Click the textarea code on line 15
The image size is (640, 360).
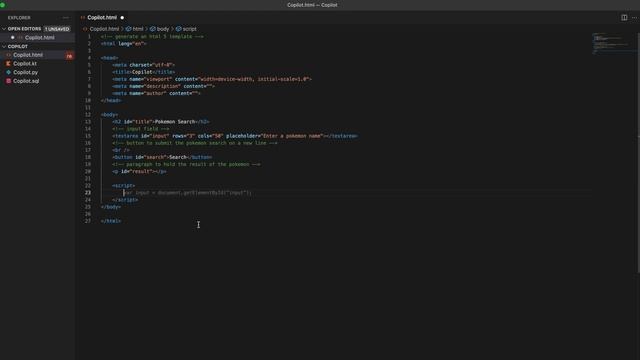click(235, 136)
